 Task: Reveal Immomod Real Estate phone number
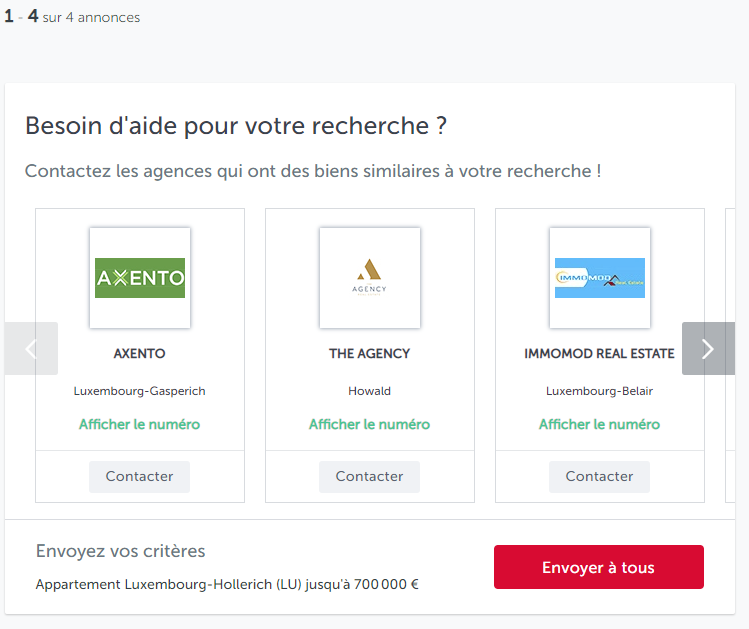point(599,424)
